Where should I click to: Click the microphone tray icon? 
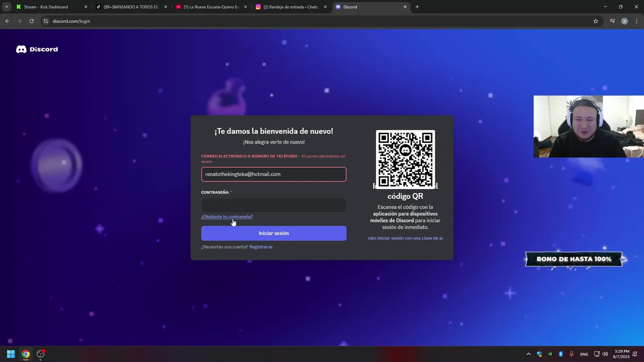coord(572,354)
